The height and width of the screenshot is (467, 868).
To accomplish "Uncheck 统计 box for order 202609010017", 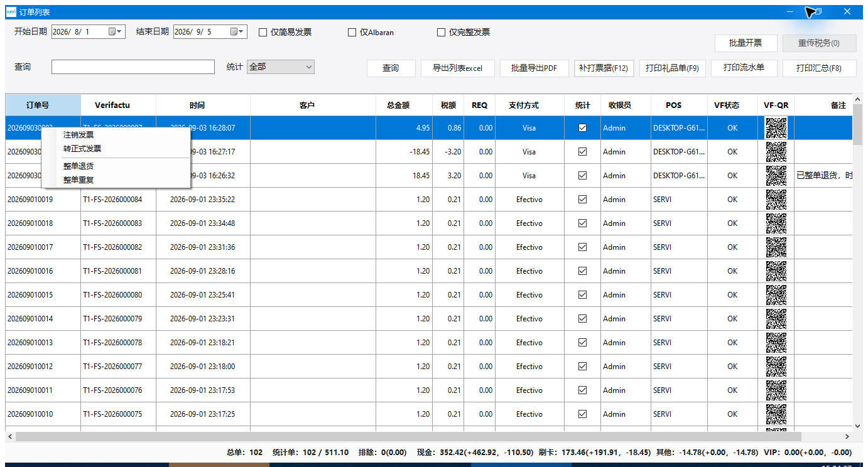I will tap(582, 247).
